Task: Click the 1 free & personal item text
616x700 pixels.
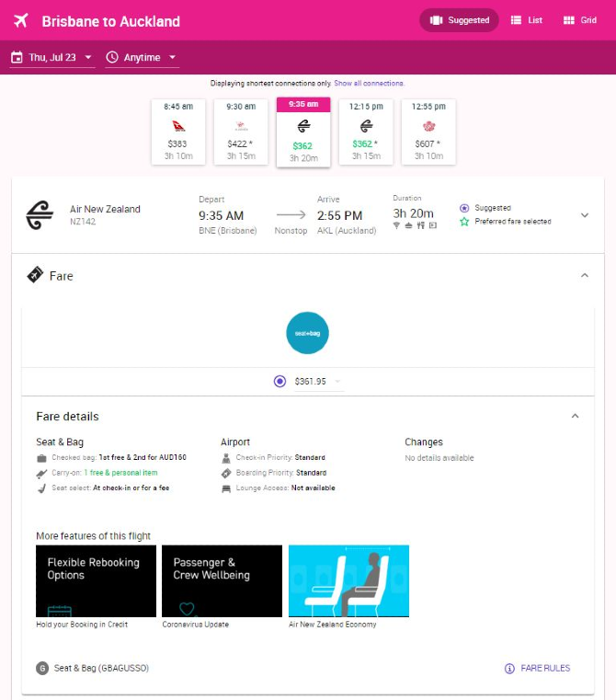Action: [x=120, y=473]
